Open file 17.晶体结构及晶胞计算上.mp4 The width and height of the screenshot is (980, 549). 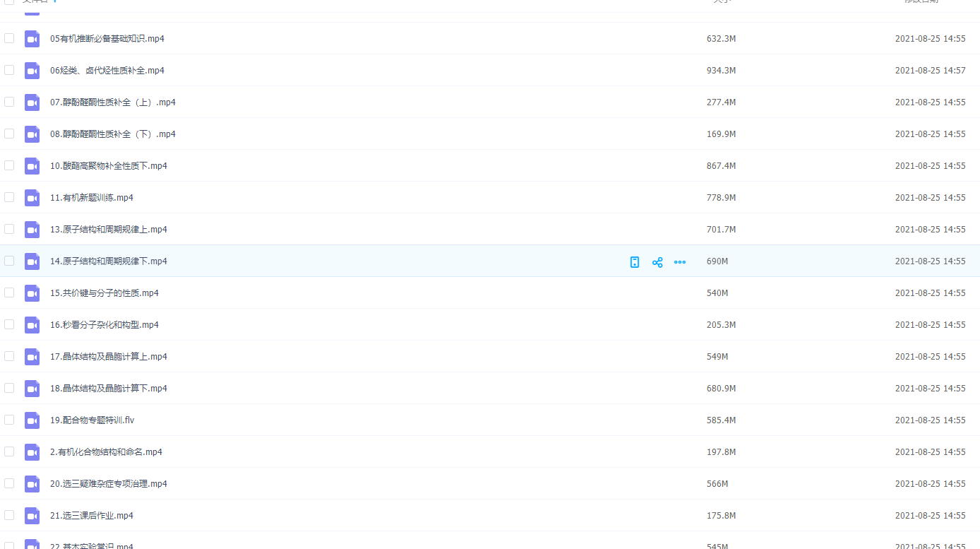point(109,357)
